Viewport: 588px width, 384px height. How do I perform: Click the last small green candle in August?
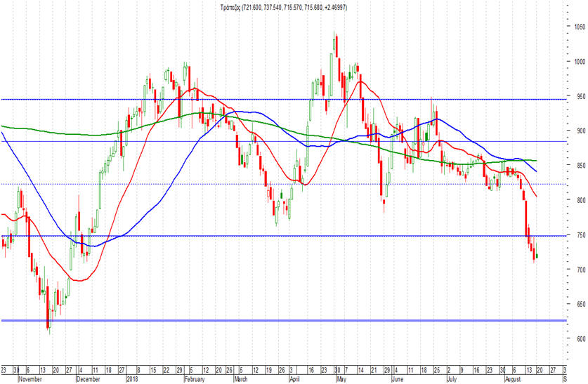click(537, 256)
